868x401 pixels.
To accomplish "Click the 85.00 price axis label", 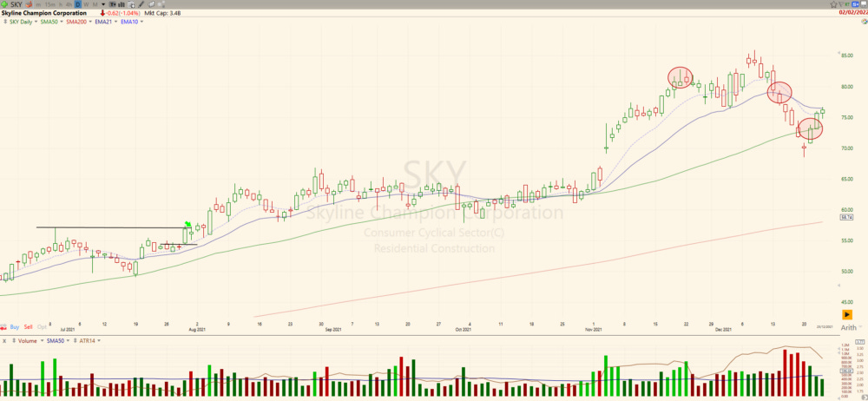I will point(849,56).
